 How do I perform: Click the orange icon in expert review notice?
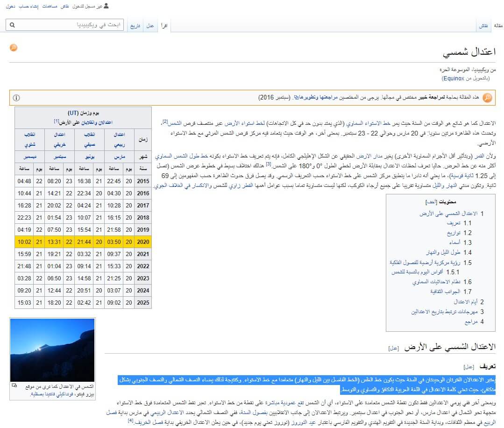487,98
